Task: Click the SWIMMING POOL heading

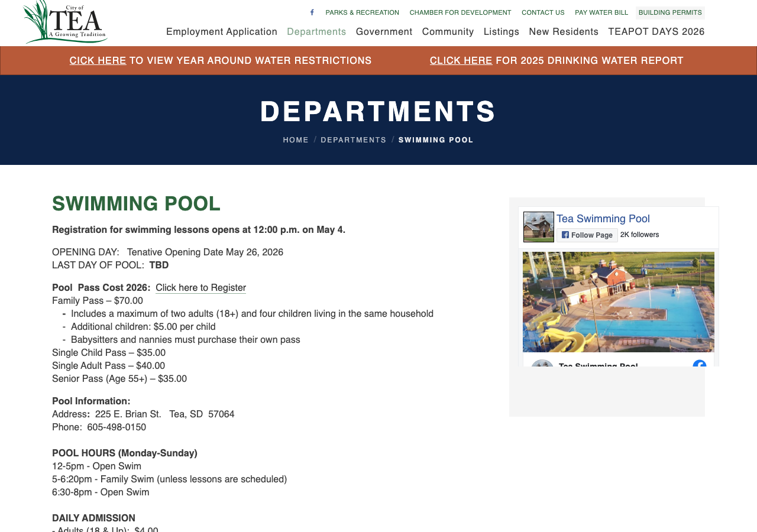Action: 136,204
